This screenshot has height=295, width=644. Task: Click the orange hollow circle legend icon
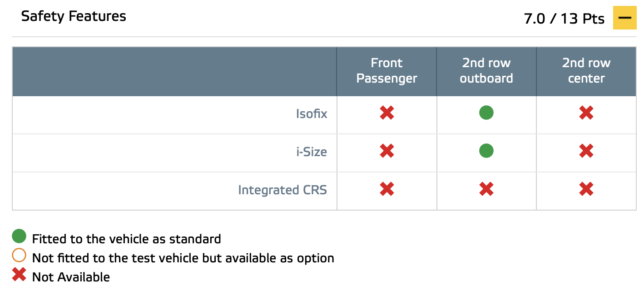pyautogui.click(x=19, y=256)
